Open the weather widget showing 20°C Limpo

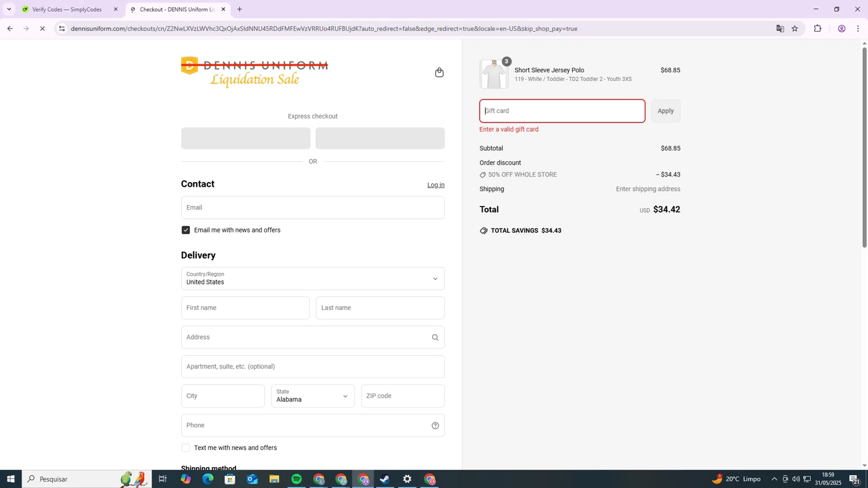[736, 479]
